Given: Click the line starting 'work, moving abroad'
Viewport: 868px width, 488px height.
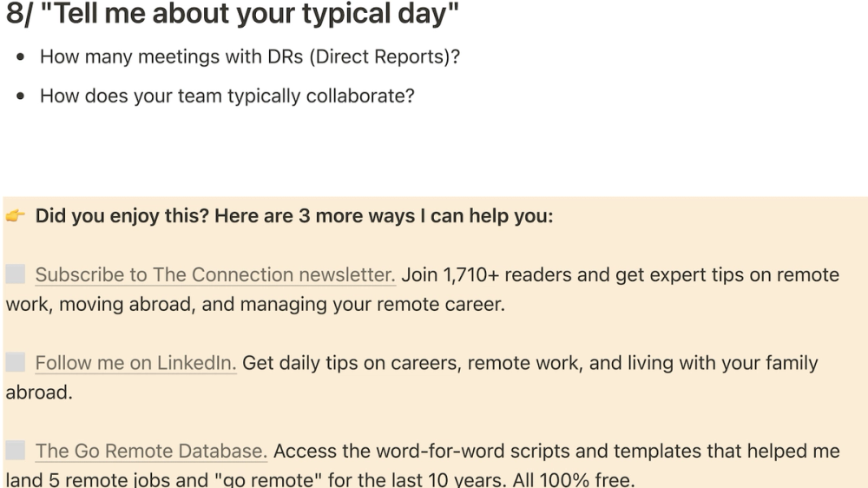Looking at the screenshot, I should [x=254, y=305].
